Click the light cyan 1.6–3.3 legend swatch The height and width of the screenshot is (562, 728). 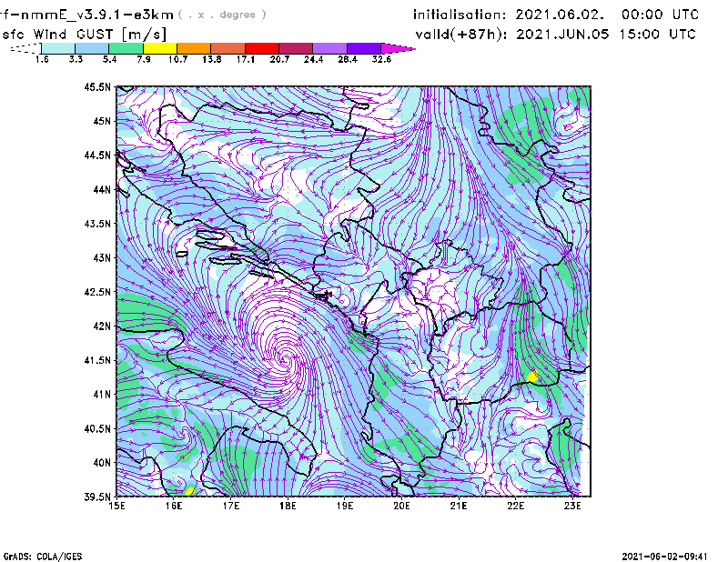pos(58,48)
